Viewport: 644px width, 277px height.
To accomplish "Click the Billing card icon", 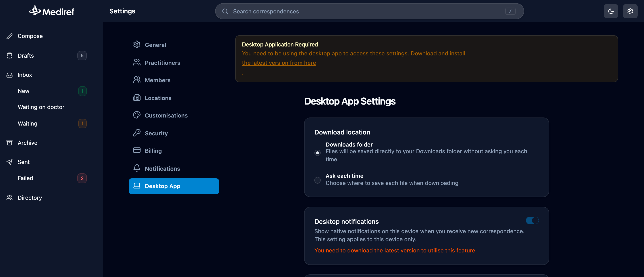I will (137, 150).
